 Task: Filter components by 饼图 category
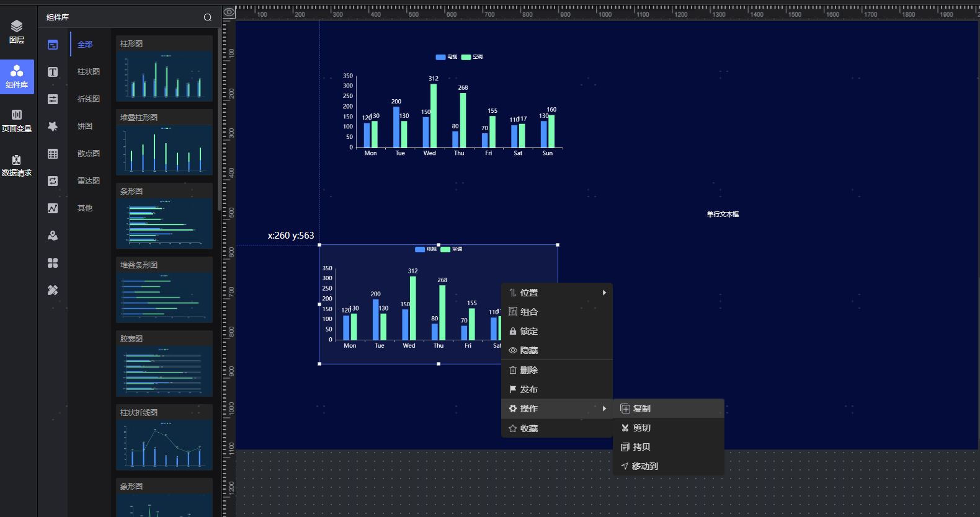pos(85,126)
